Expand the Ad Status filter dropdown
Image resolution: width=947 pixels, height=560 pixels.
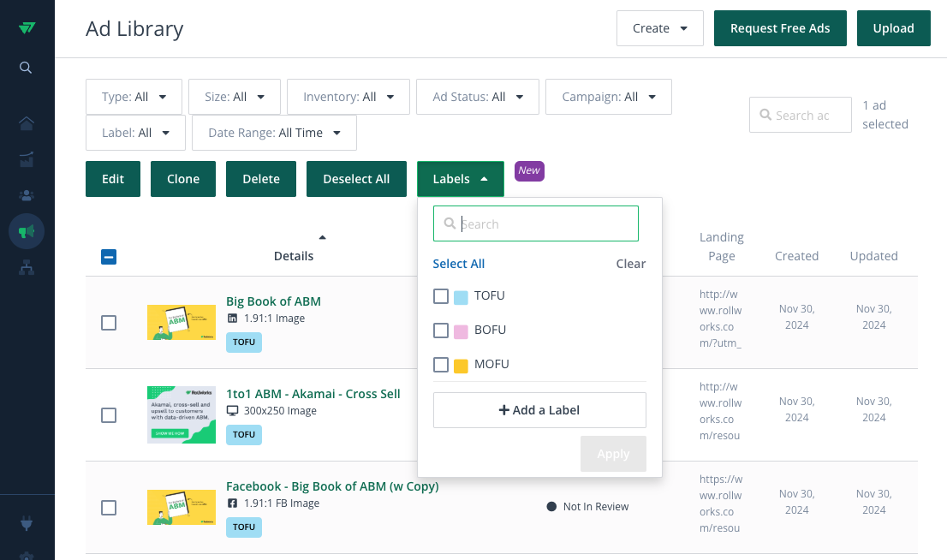pyautogui.click(x=477, y=97)
